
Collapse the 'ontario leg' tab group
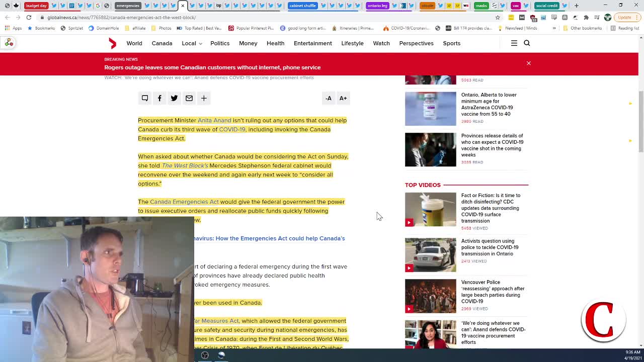377,6
